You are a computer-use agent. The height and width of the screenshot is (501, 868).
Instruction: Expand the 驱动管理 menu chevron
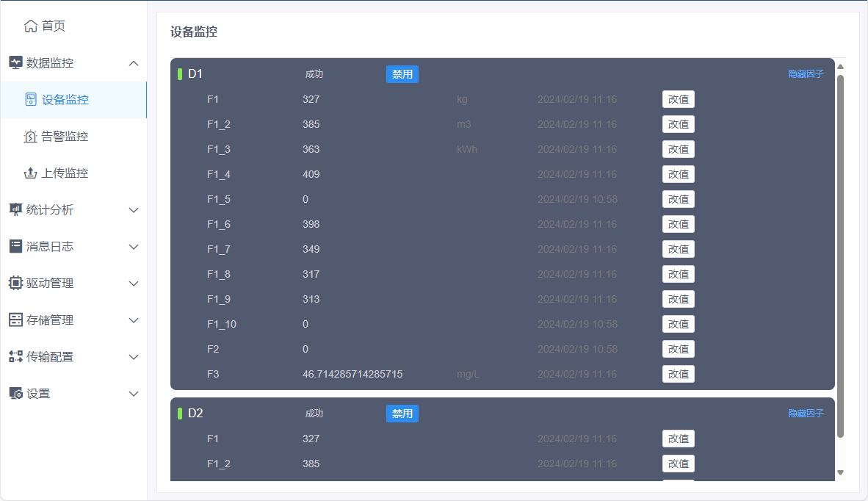tap(134, 284)
